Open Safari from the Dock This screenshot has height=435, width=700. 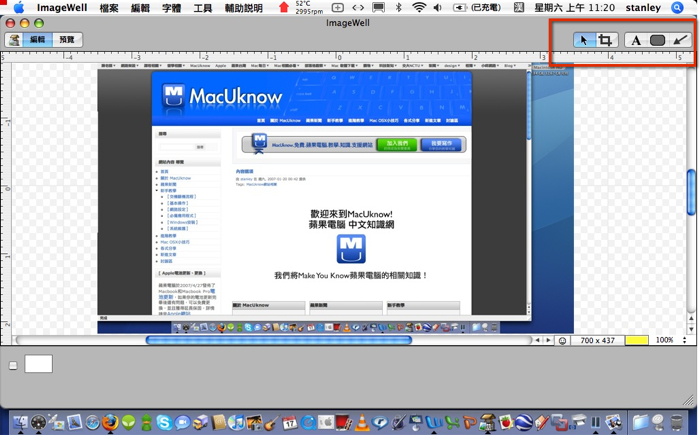pos(93,422)
